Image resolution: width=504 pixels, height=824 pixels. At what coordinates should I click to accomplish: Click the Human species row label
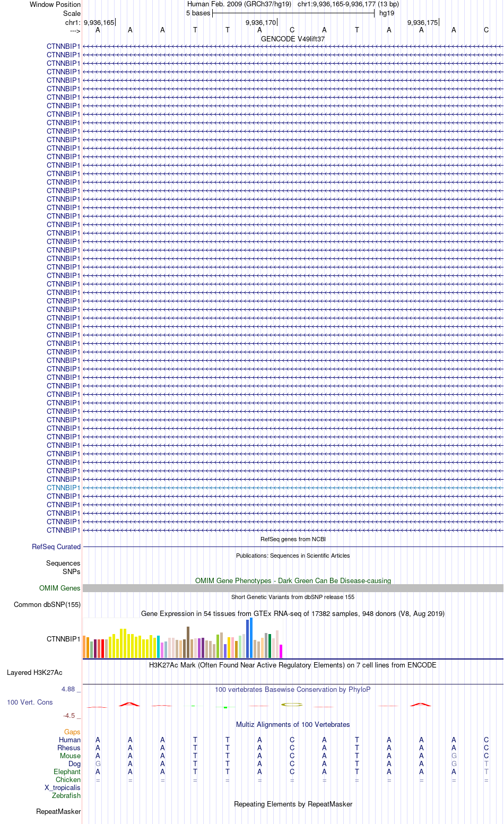(x=69, y=740)
